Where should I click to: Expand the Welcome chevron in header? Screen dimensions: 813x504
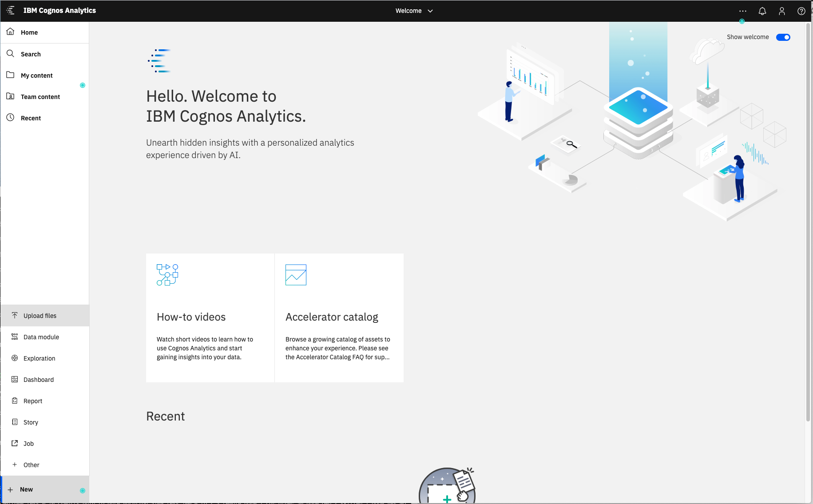(x=430, y=11)
